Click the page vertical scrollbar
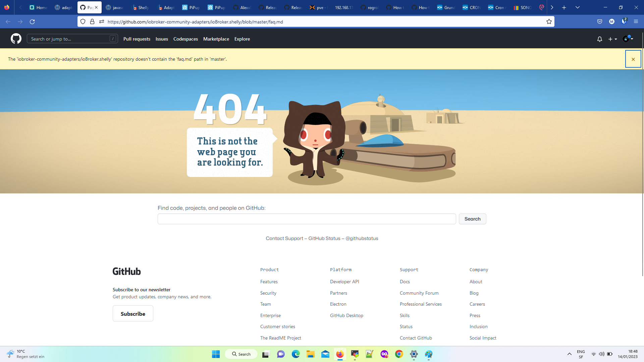 pyautogui.click(x=642, y=154)
